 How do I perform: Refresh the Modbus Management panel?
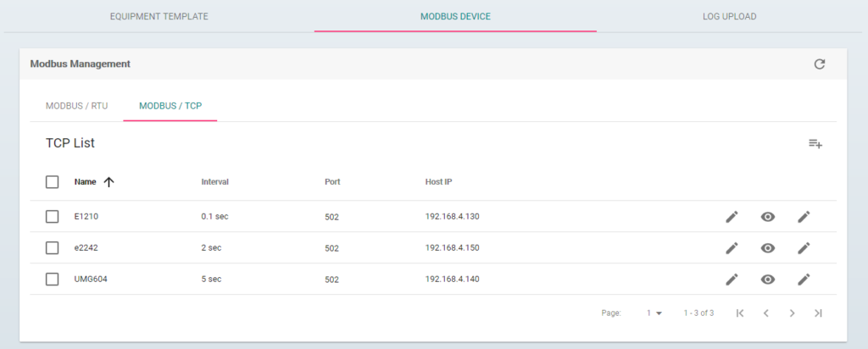coord(819,64)
